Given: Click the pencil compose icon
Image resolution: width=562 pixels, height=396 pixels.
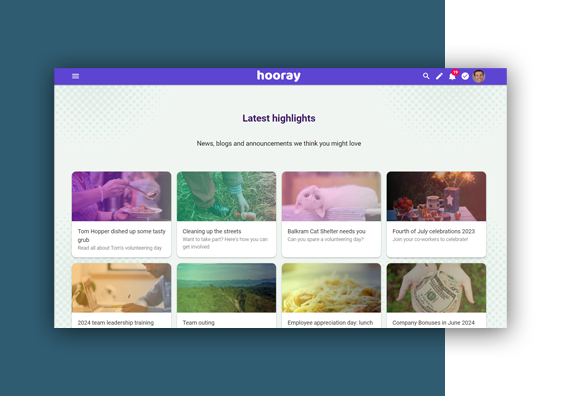Looking at the screenshot, I should tap(439, 76).
